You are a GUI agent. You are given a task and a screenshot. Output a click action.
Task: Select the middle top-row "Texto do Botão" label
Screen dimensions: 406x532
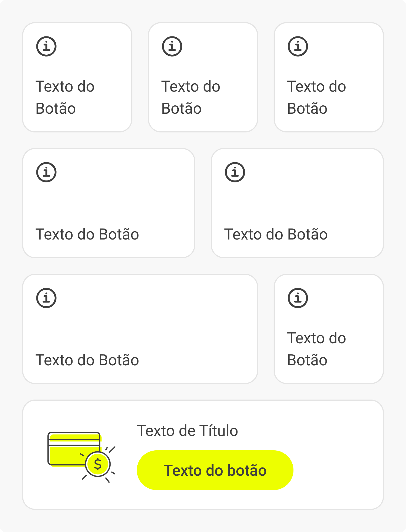[191, 97]
